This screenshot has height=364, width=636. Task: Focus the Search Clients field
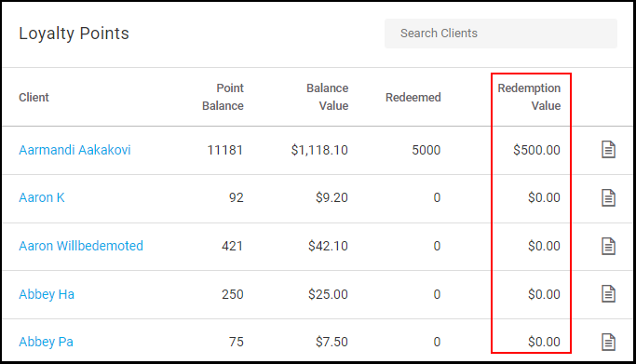tap(501, 34)
